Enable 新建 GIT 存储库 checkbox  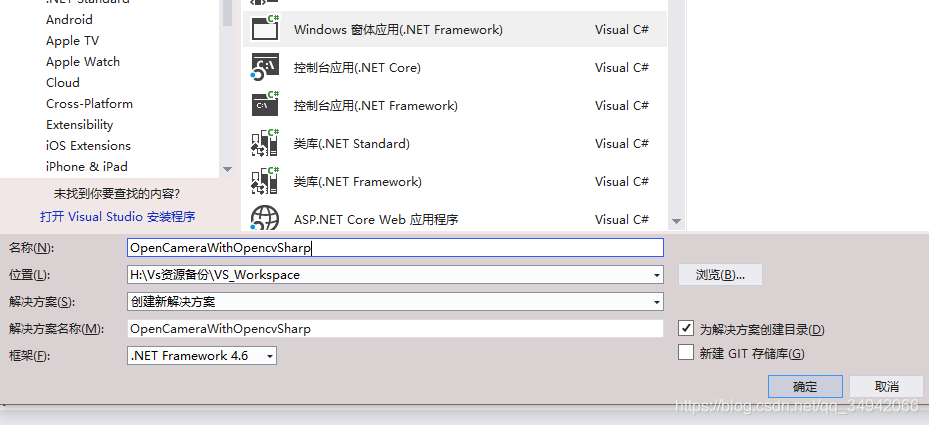(686, 353)
